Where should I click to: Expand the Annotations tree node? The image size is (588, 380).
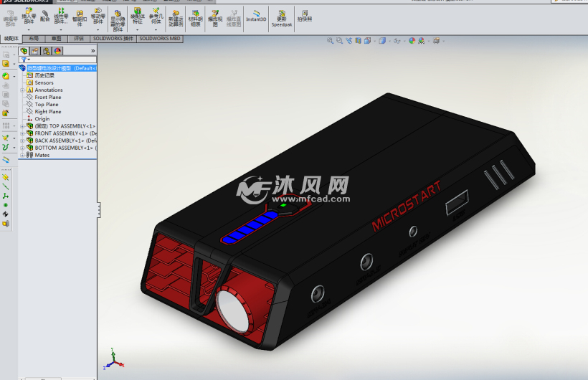click(x=22, y=90)
